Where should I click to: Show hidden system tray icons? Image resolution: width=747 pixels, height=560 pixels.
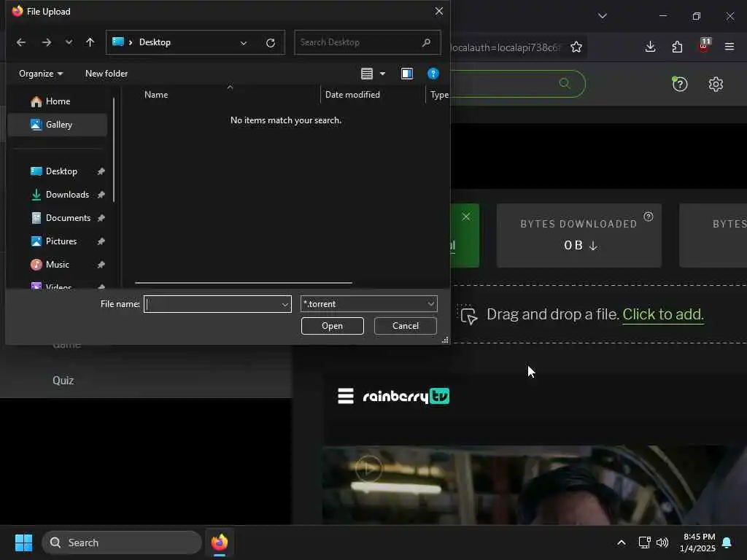(622, 542)
